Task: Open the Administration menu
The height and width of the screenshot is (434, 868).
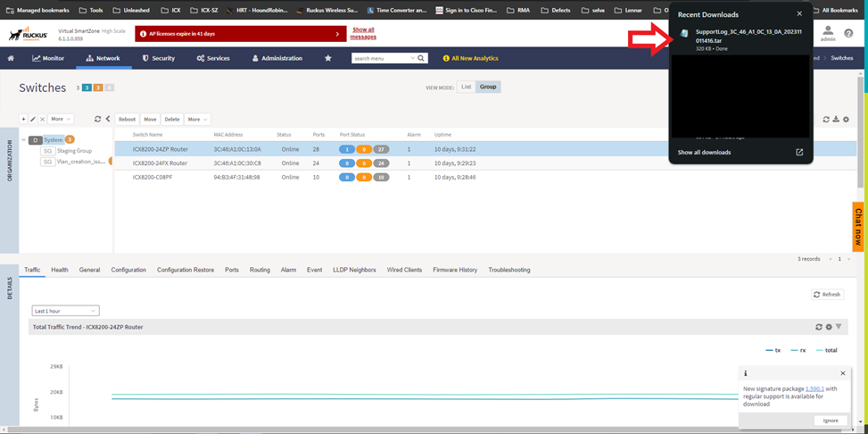Action: [277, 58]
